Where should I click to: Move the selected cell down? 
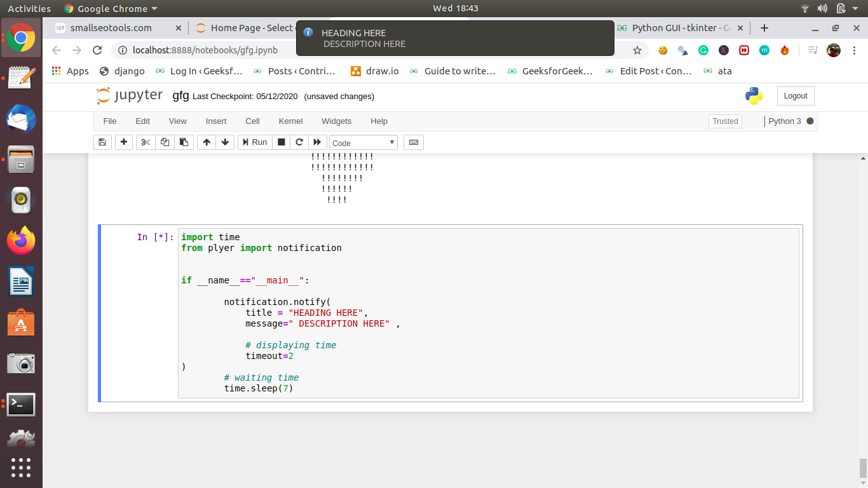point(225,142)
